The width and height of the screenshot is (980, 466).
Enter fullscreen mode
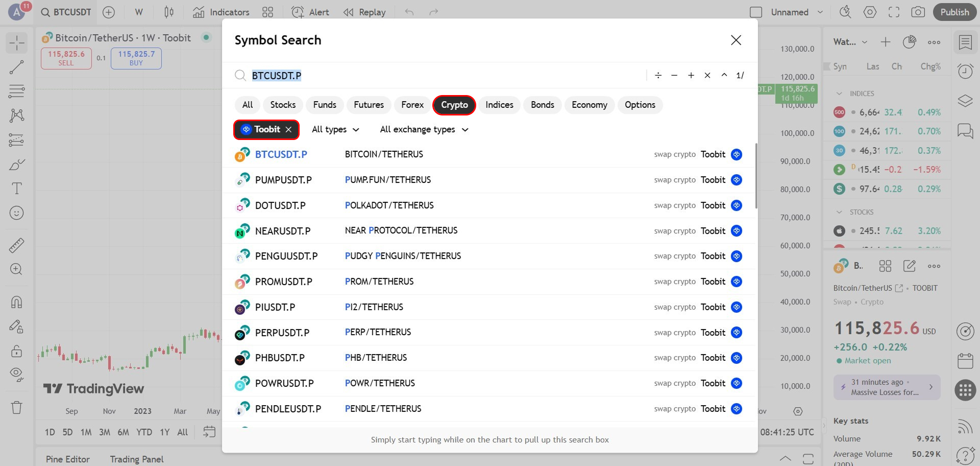(x=894, y=12)
